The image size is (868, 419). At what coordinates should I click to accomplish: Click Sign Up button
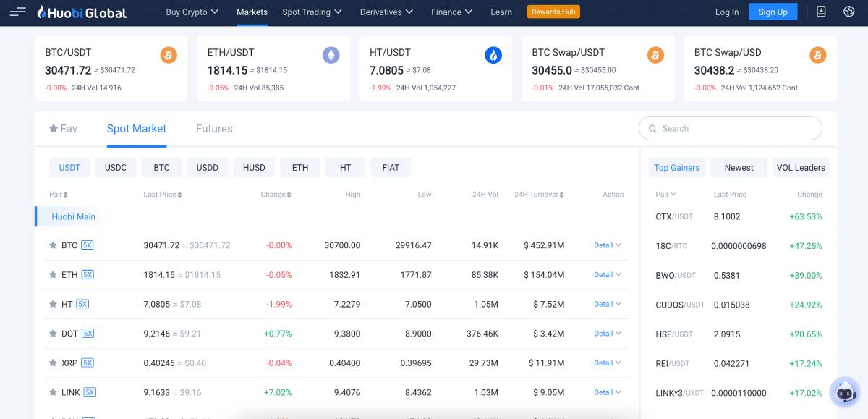(773, 12)
